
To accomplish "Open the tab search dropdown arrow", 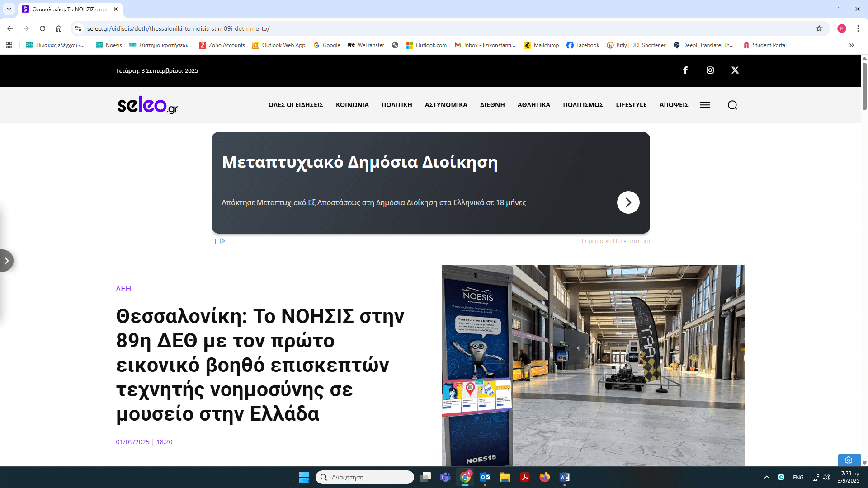I will pos(9,9).
